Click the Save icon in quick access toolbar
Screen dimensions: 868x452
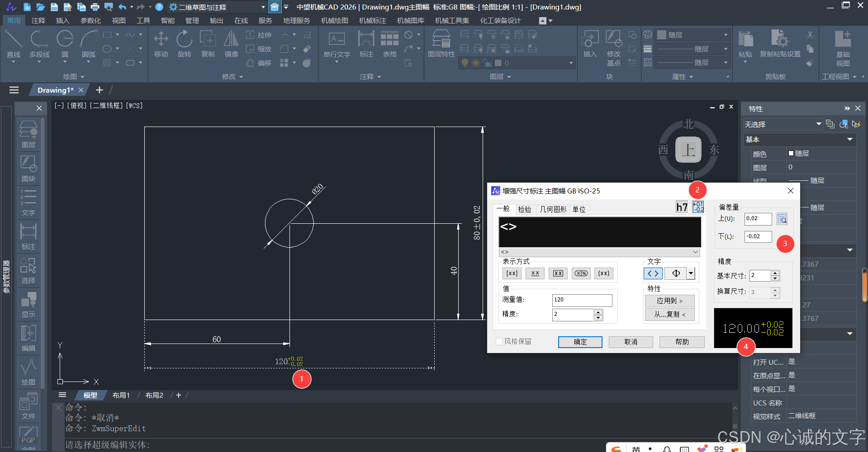coord(54,7)
